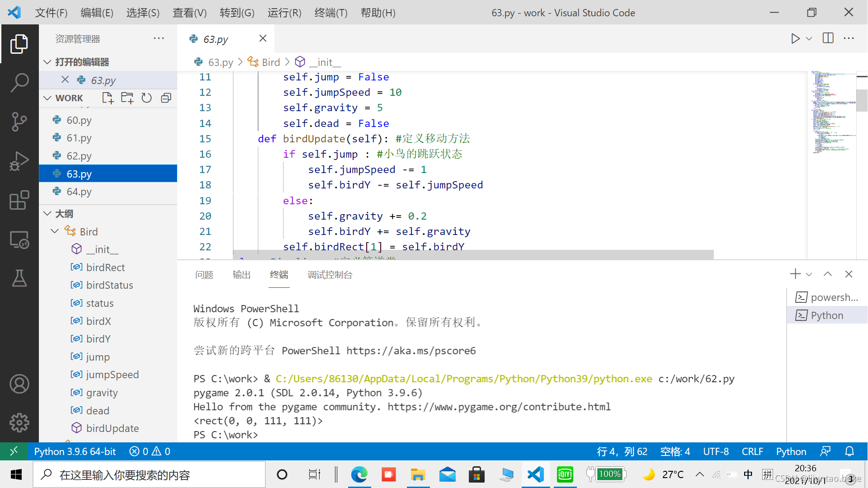Open the Extensions view

[x=19, y=200]
